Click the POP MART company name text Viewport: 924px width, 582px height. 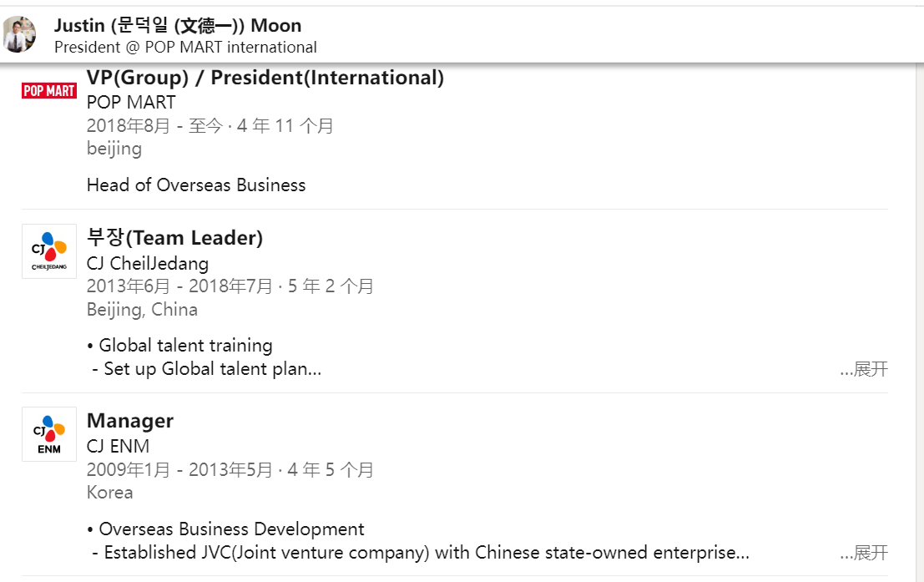[131, 103]
